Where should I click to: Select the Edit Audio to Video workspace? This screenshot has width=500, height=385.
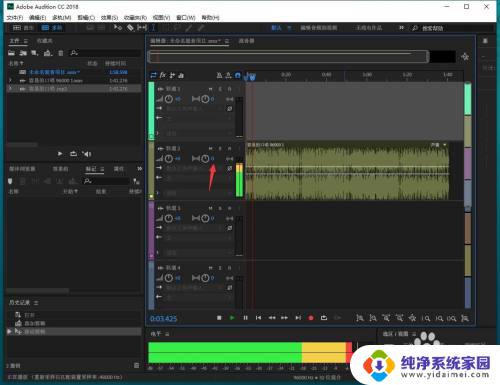[319, 28]
